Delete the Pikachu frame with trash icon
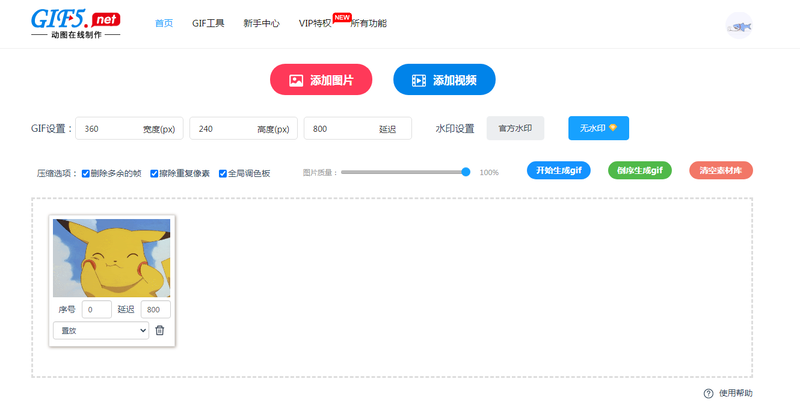 tap(160, 330)
